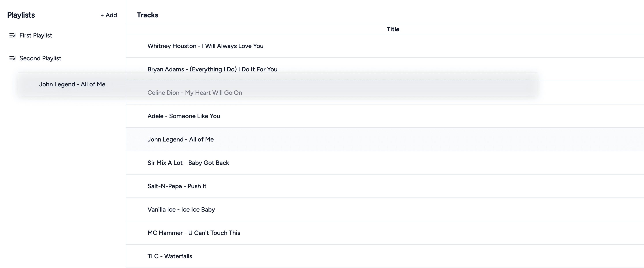This screenshot has width=644, height=268.
Task: Select Sir Mix A Lot - Baby Got Back
Action: [188, 163]
